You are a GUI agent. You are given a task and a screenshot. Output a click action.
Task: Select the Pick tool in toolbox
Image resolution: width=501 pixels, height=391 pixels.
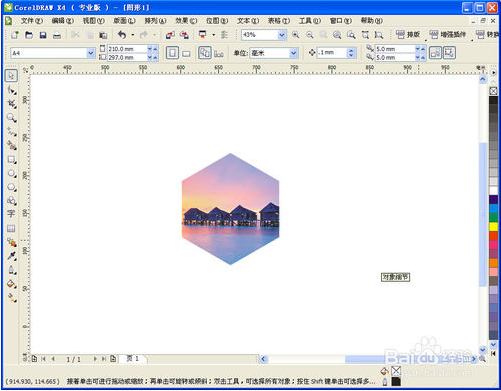[x=11, y=76]
